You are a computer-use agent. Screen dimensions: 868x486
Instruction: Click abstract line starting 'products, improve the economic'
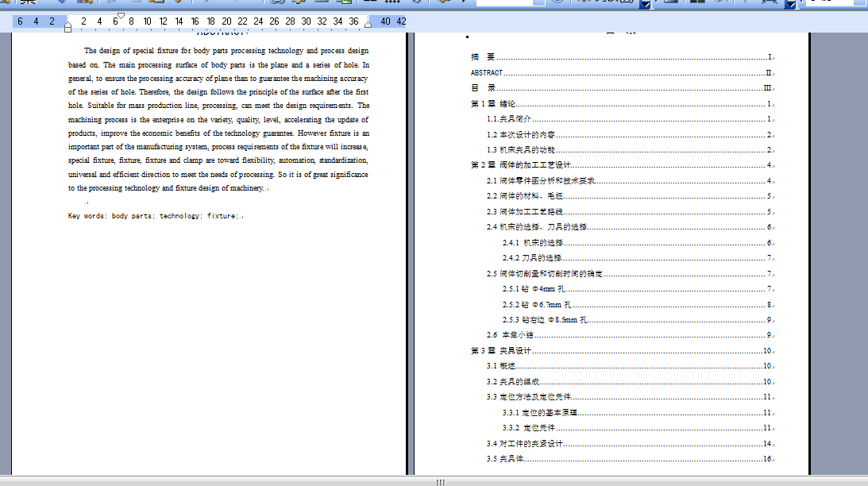pos(218,133)
